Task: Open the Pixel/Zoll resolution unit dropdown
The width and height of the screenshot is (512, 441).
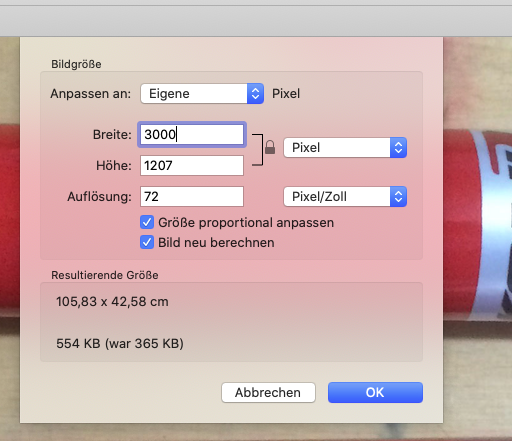Action: pyautogui.click(x=345, y=196)
